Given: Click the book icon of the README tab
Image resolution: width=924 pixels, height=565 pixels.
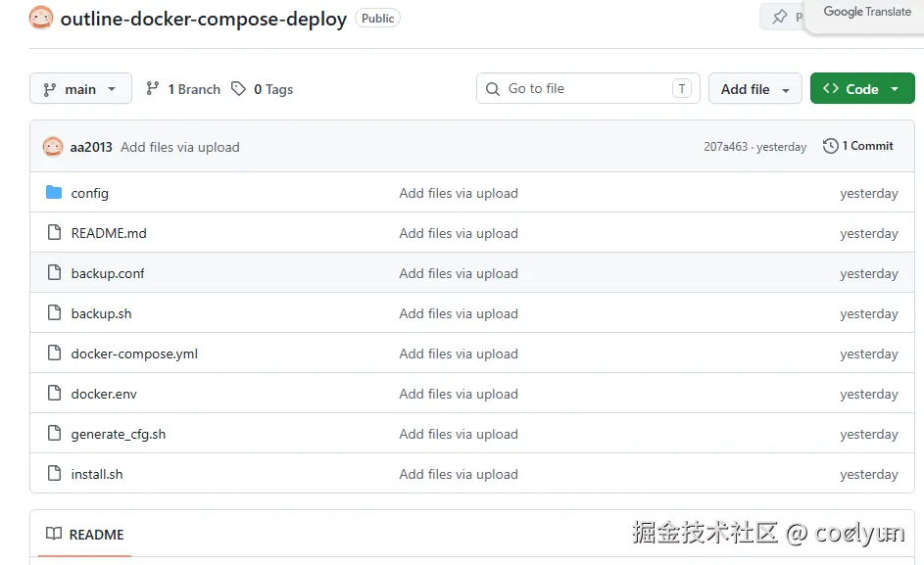Looking at the screenshot, I should point(54,534).
